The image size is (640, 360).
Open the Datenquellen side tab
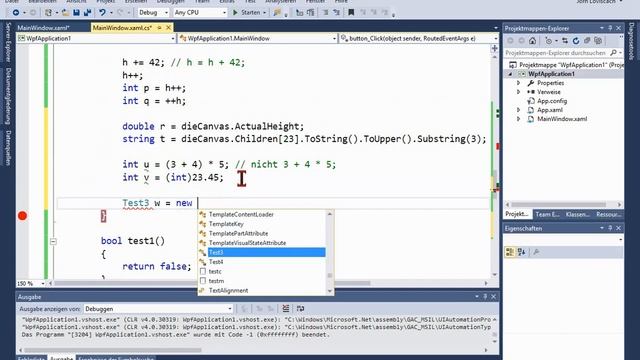tap(8, 148)
